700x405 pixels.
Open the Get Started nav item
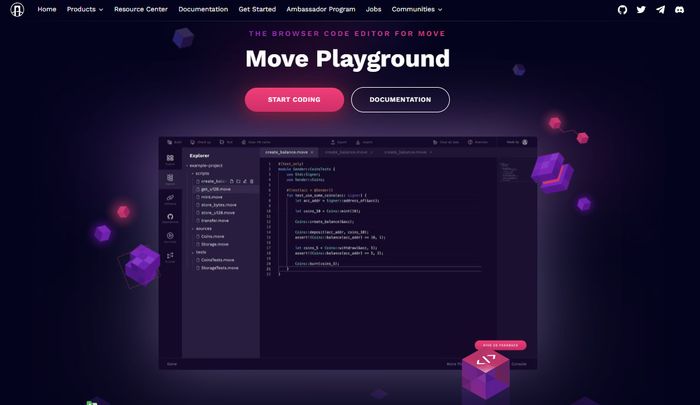[x=257, y=9]
